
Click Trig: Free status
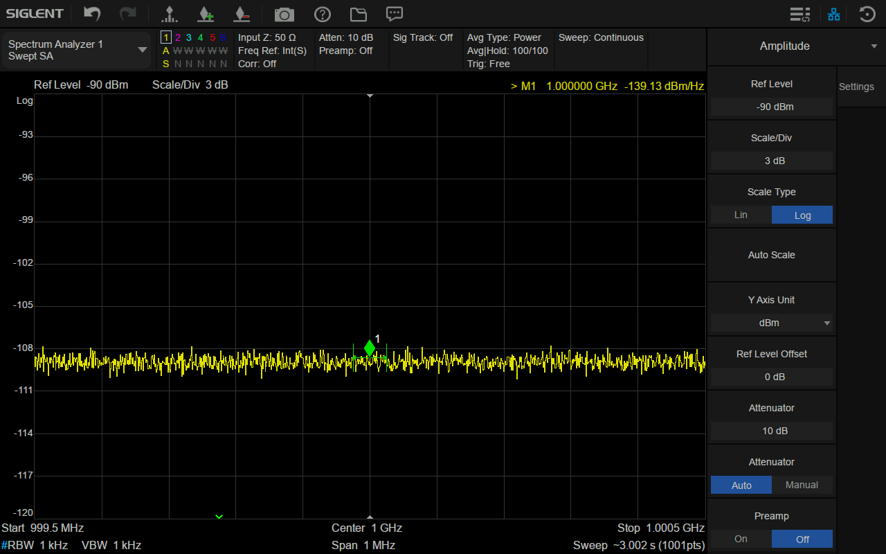coord(488,64)
